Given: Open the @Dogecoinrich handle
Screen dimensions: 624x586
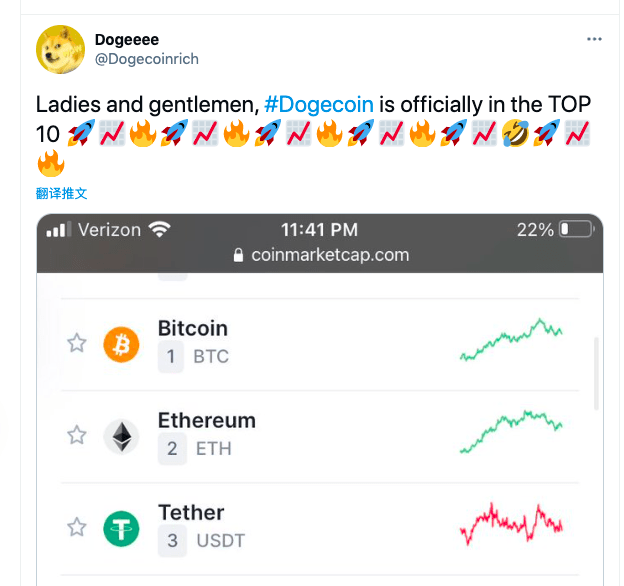Looking at the screenshot, I should click(x=147, y=59).
